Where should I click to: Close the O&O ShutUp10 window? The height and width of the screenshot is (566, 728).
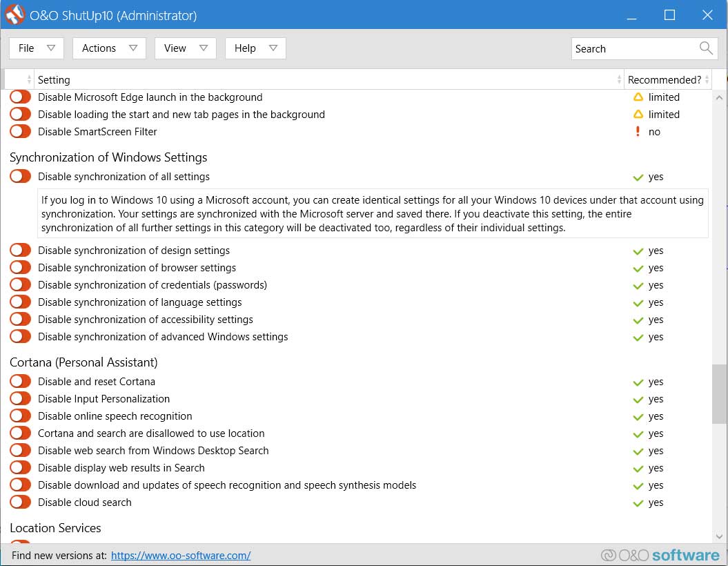[x=707, y=15]
